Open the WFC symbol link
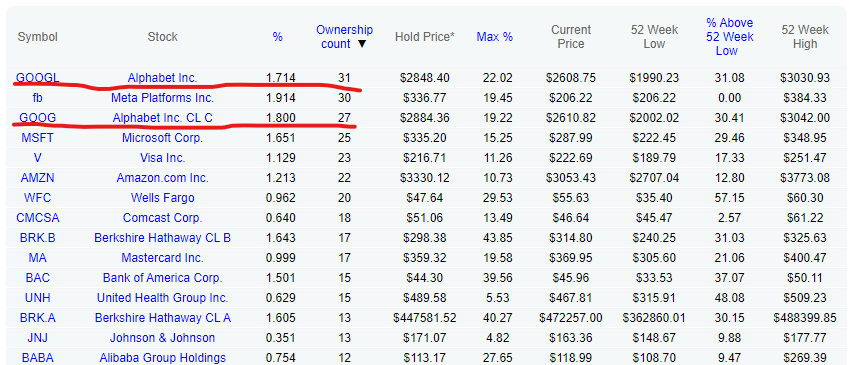This screenshot has height=365, width=853. (x=37, y=198)
